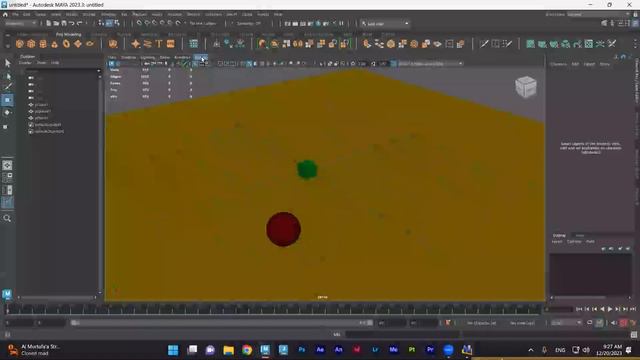Open the Windows Start menu

(x=173, y=350)
